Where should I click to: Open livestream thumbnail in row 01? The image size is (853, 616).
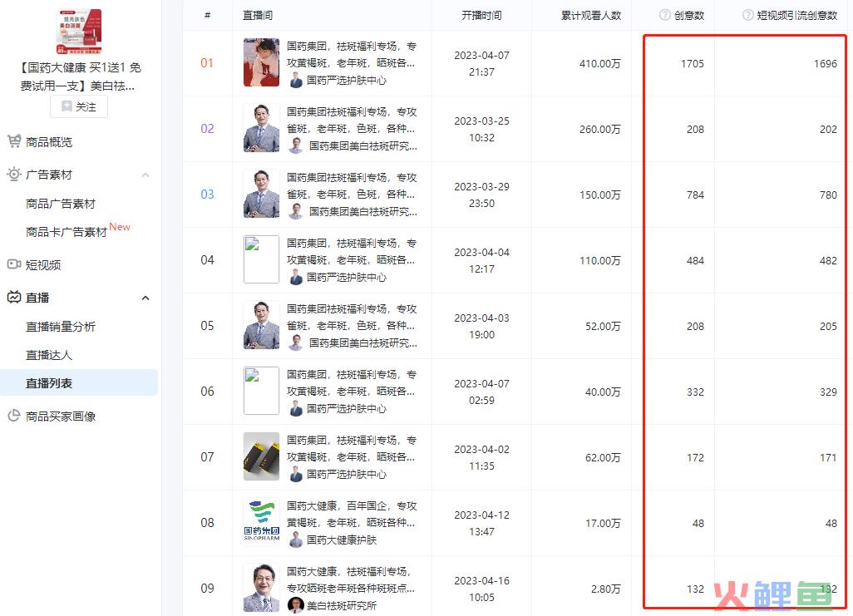(x=261, y=62)
